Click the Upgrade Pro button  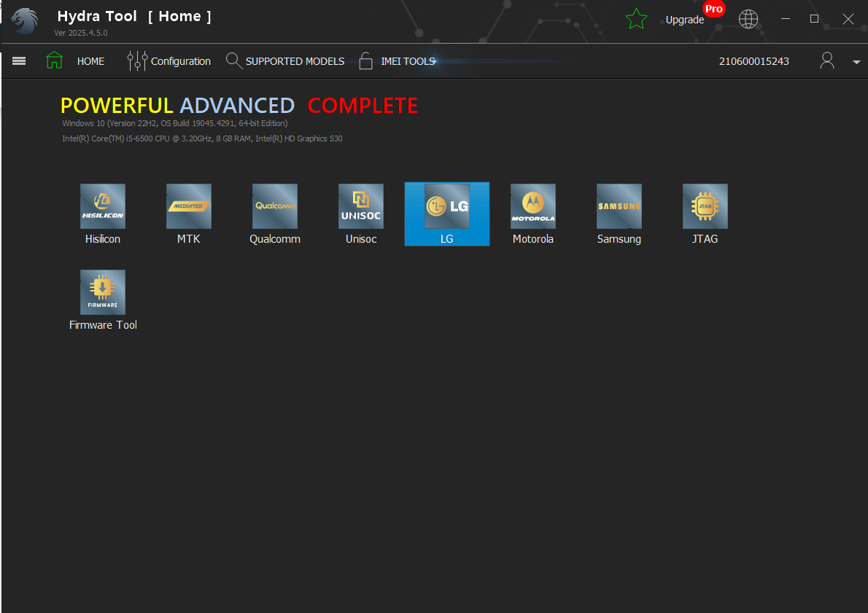coord(686,20)
